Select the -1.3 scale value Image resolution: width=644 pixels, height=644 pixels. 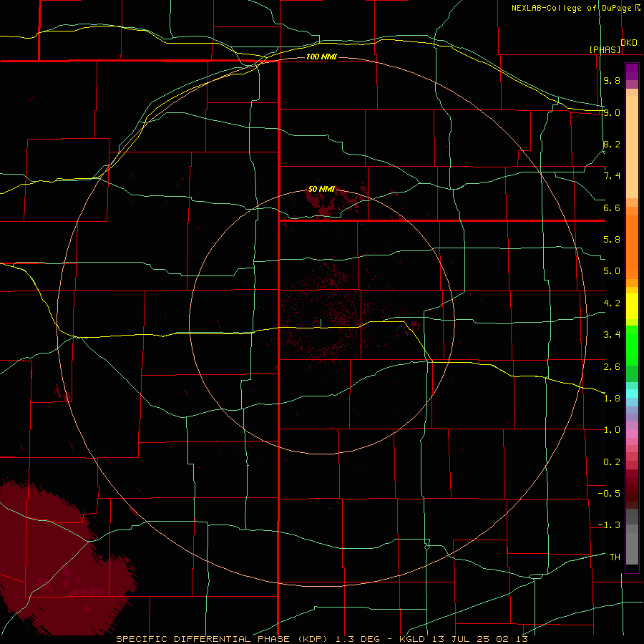point(609,525)
